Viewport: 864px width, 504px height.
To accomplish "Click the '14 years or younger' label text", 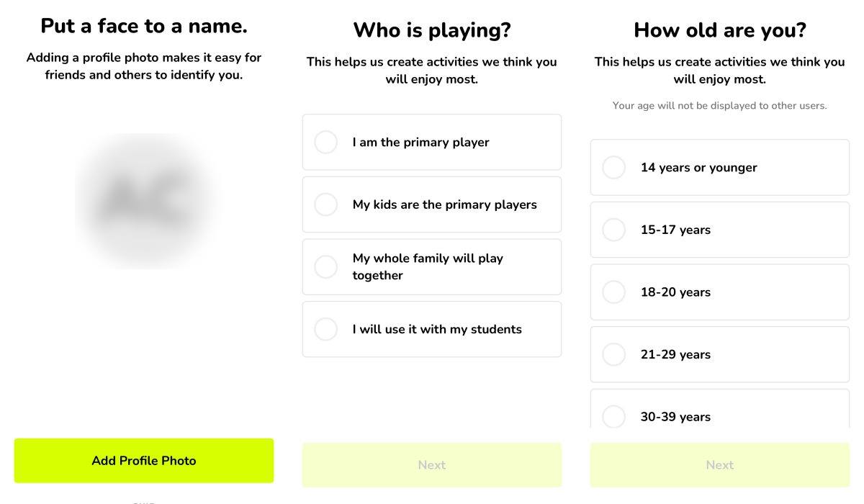I will (x=698, y=168).
